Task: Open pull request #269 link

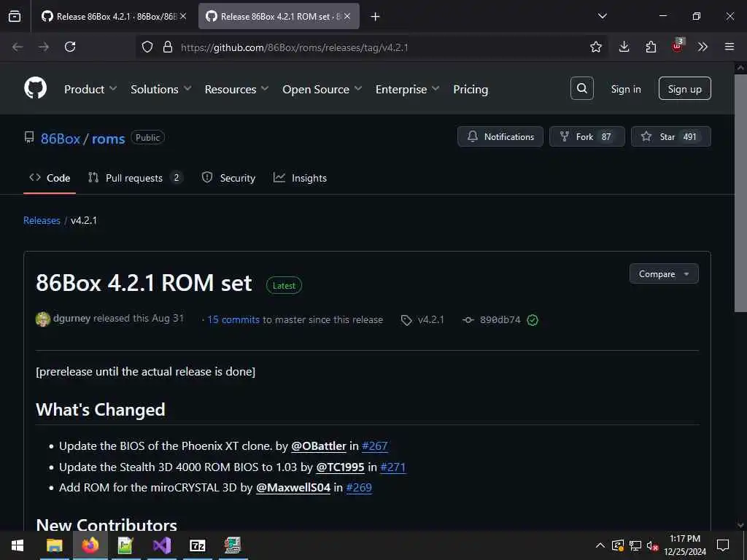Action: 359,488
